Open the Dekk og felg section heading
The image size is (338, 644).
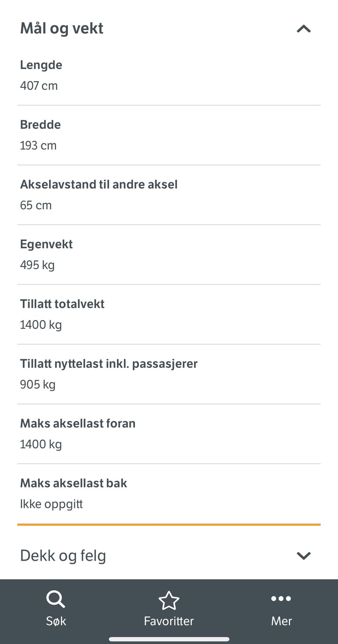pyautogui.click(x=63, y=556)
